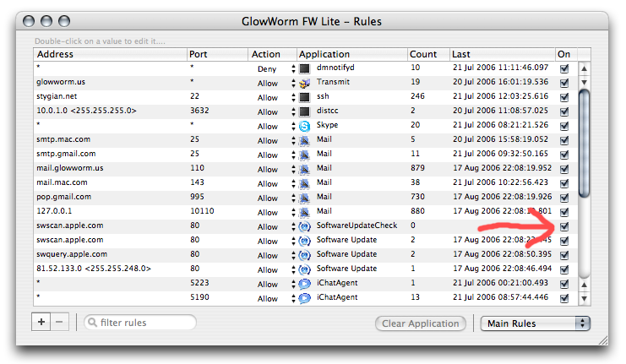Screen dimensions: 626x364
Task: Disable the dmnotifyd deny rule checkbox
Action: pos(564,68)
